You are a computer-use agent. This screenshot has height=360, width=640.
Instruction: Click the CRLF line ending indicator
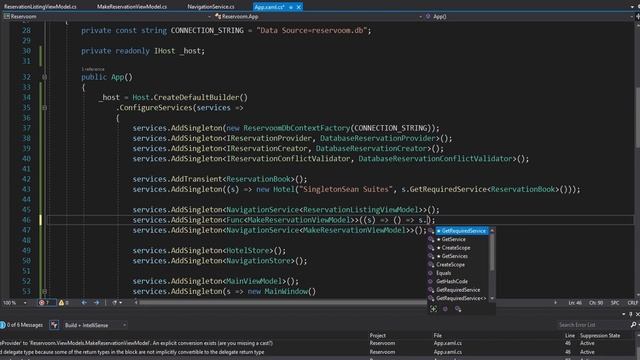(632, 303)
